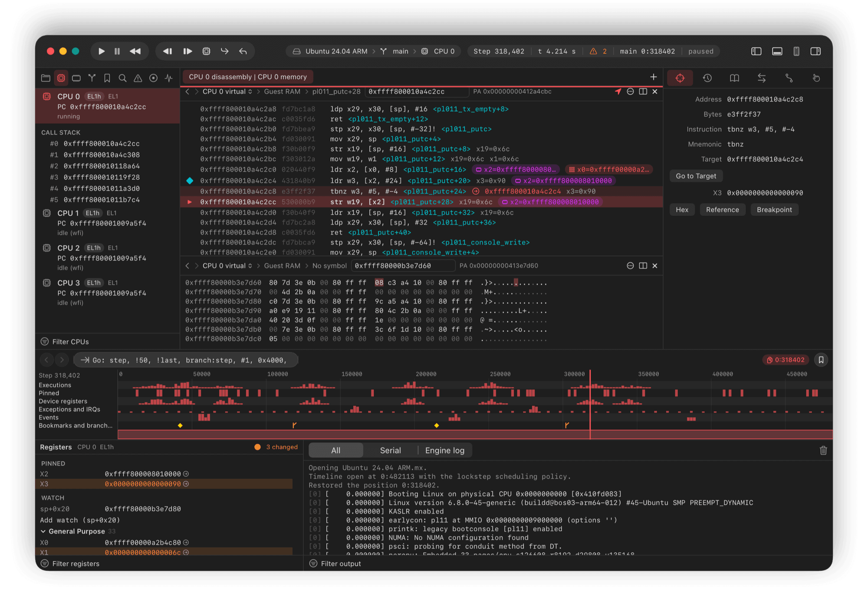
Task: Clear output with the trash icon
Action: point(823,451)
